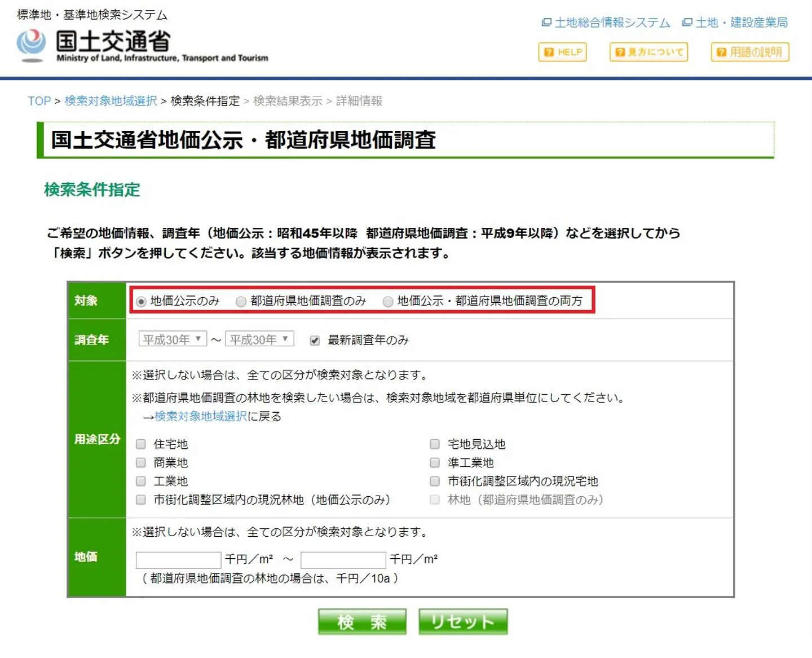Enable the 商業地 checkbox
812x658 pixels.
click(x=141, y=463)
